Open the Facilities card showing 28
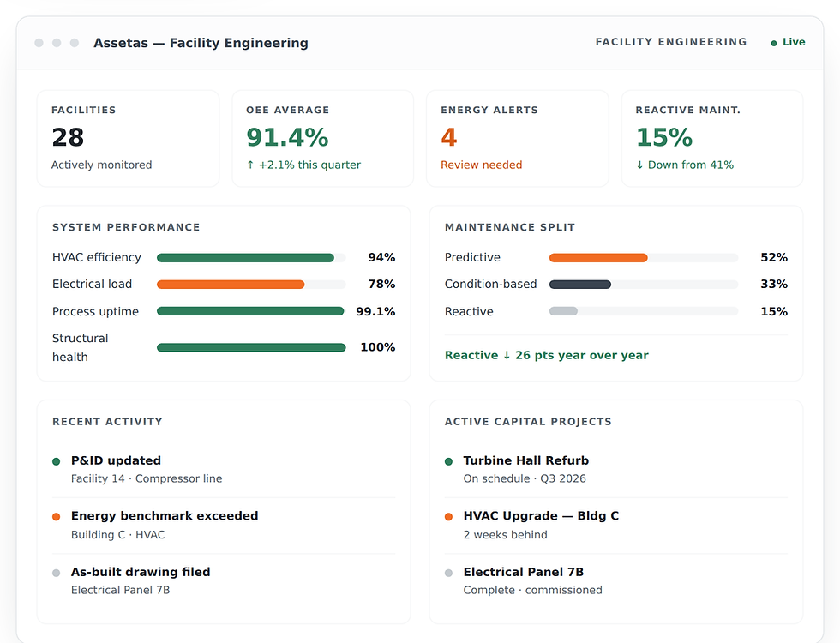The width and height of the screenshot is (840, 643). click(128, 138)
